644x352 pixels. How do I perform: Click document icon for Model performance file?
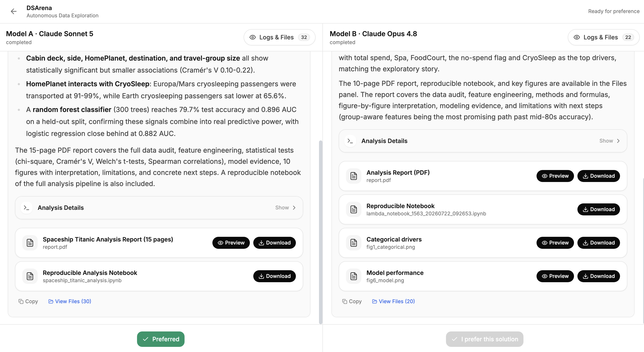353,276
